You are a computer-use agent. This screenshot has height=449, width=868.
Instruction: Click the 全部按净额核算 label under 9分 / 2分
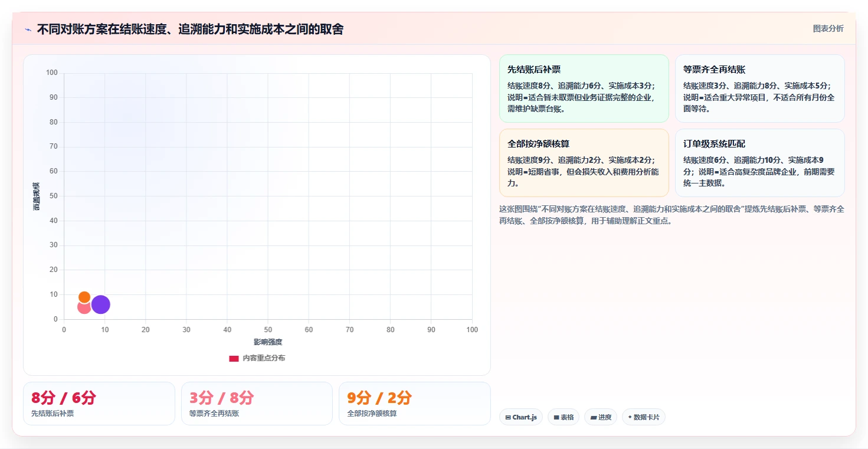tap(372, 414)
